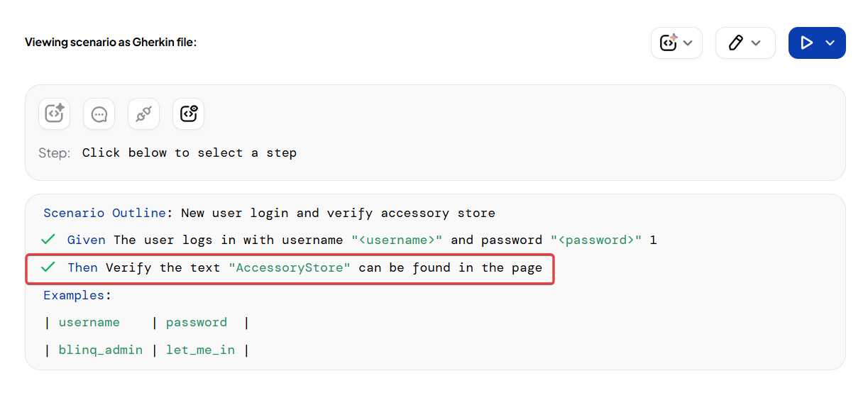Click the blue play run icon
This screenshot has width=868, height=393.
(x=807, y=43)
